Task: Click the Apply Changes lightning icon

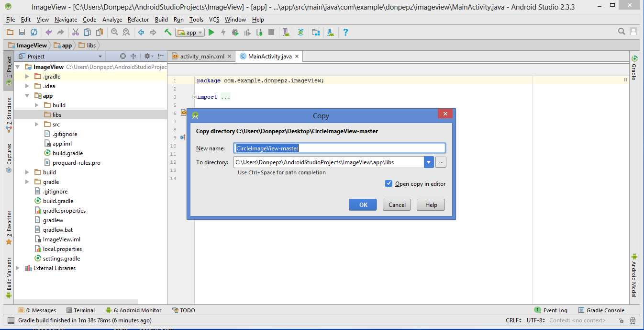Action: point(223,32)
